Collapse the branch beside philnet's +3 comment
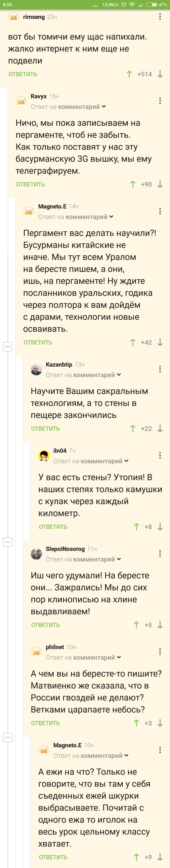This screenshot has width=170, height=868. (7, 738)
